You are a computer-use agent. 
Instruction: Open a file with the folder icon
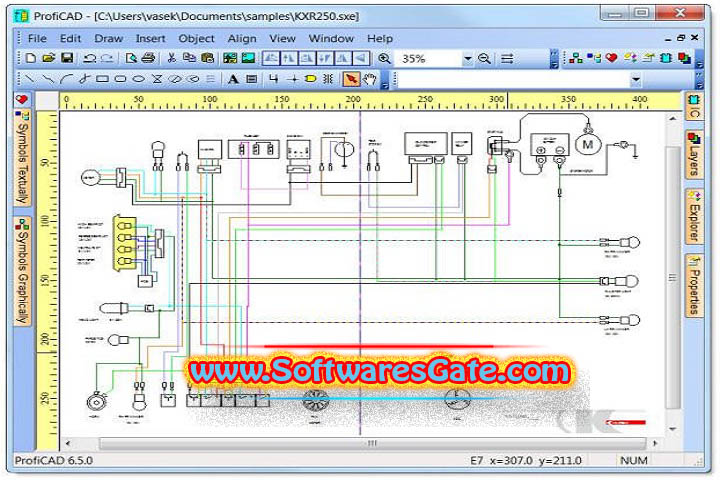tap(48, 58)
